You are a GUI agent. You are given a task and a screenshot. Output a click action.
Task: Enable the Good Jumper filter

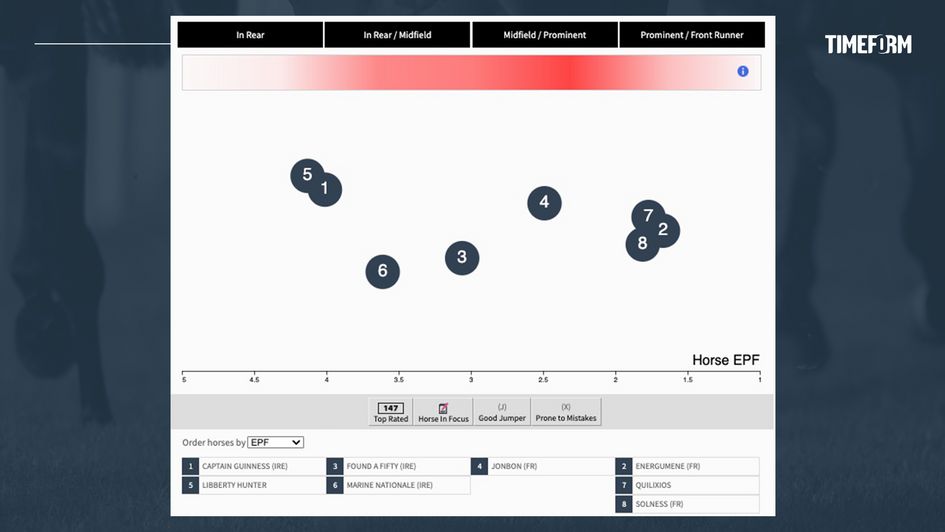pyautogui.click(x=502, y=412)
